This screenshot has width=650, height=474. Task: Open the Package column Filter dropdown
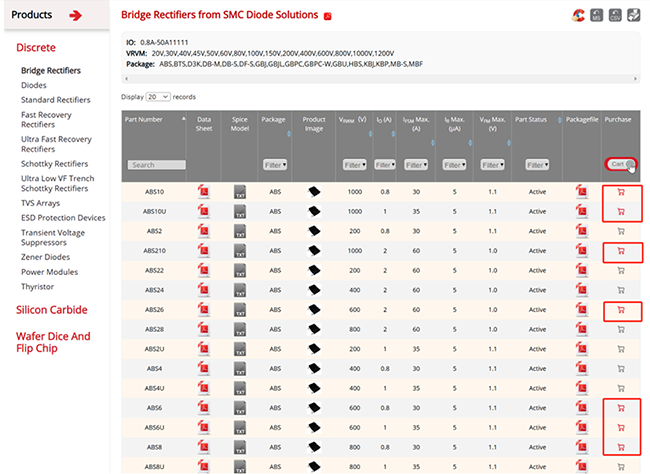click(x=274, y=164)
